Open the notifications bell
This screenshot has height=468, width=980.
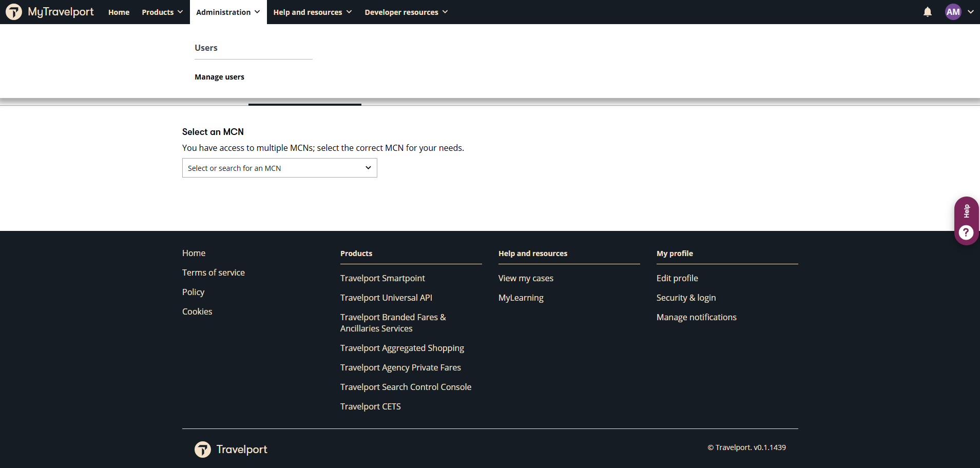click(927, 12)
